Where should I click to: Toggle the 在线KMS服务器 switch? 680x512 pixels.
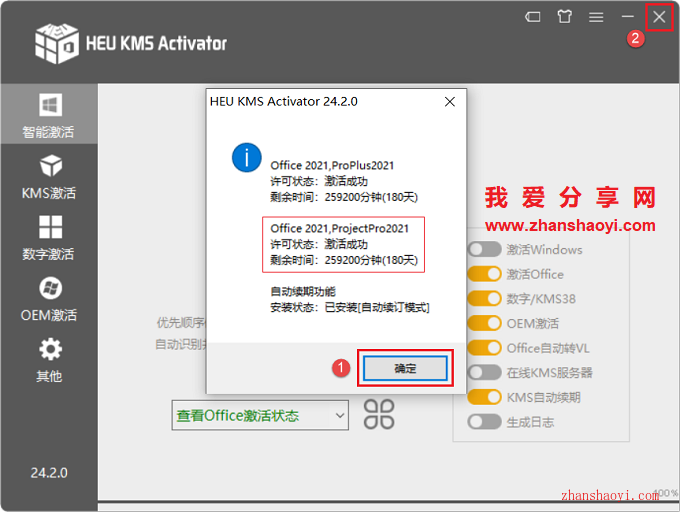484,372
